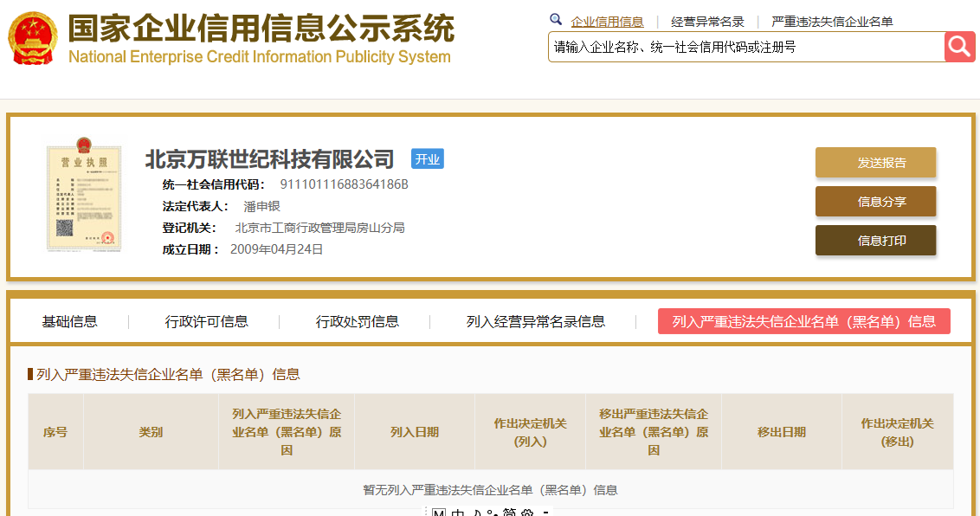
Task: Switch to the 列入经营异常名录信息 tab
Action: click(536, 322)
